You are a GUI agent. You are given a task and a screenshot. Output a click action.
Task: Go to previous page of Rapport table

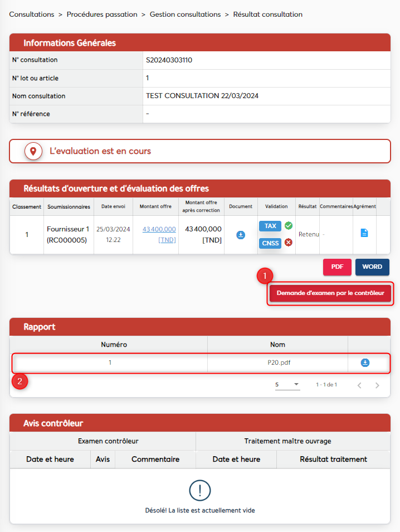coord(359,385)
